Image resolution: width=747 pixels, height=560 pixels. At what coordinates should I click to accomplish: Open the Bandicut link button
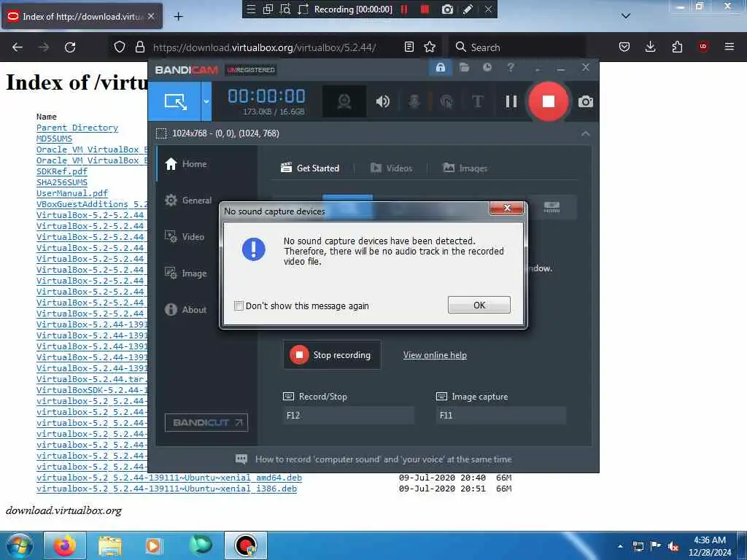[x=206, y=422]
